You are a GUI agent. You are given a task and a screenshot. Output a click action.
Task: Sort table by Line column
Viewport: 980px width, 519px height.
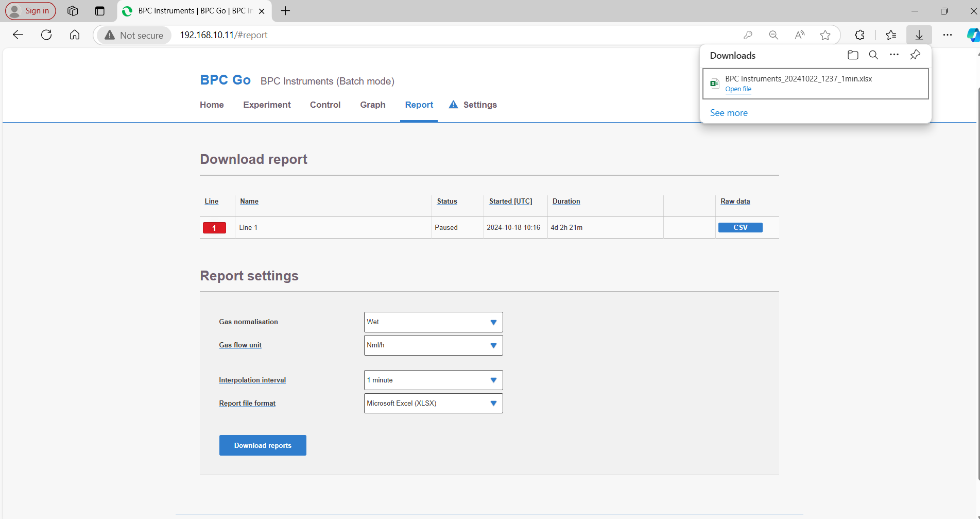point(211,201)
